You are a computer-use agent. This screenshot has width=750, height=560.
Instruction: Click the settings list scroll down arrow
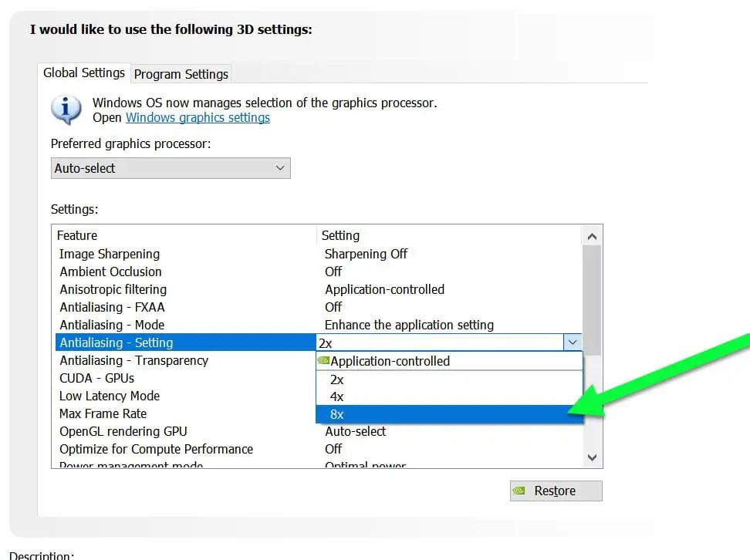click(x=592, y=457)
